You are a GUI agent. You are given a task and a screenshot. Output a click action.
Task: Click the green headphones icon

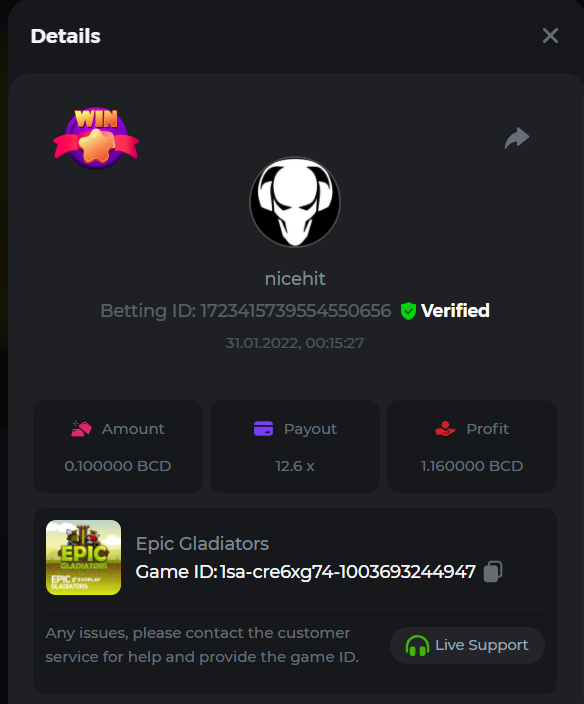(417, 646)
